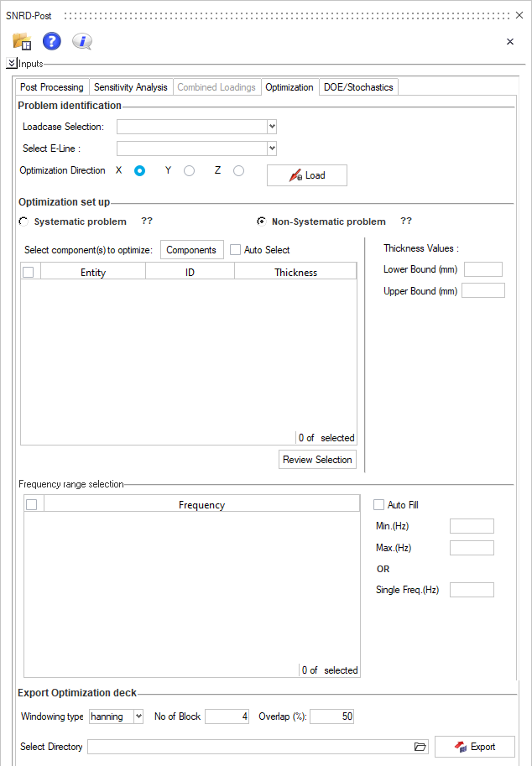Collapse the Inputs section arrow

point(11,63)
